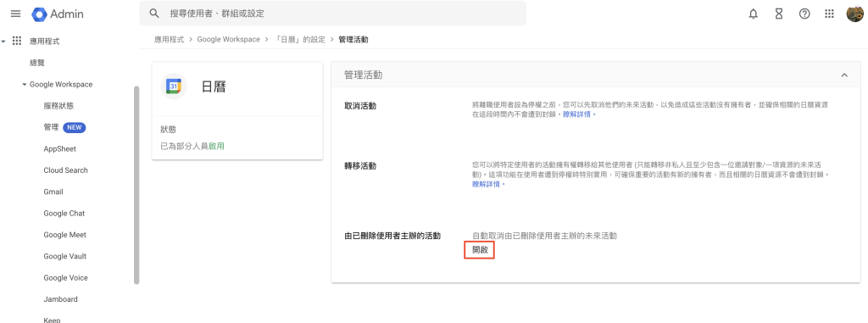Select 總覽 in the sidebar
This screenshot has width=868, height=323.
pyautogui.click(x=37, y=64)
